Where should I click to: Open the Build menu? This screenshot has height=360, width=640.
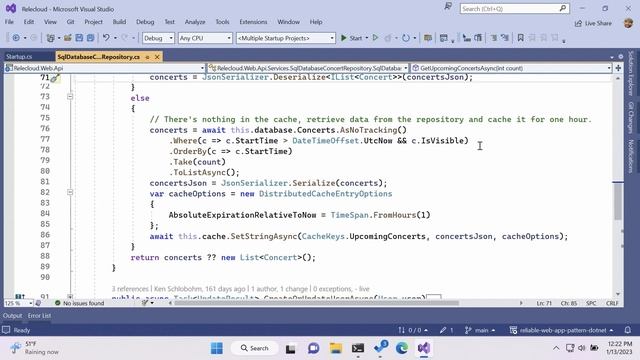pyautogui.click(x=119, y=22)
